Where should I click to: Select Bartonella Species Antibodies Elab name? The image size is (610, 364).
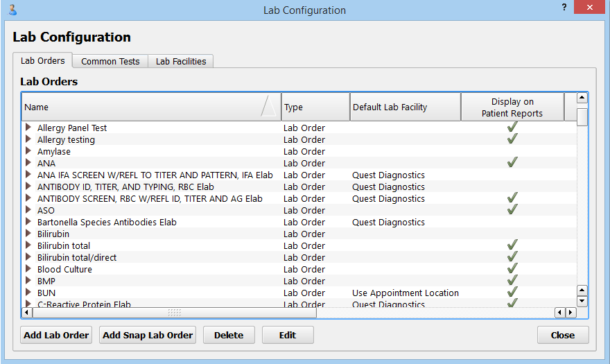pos(107,223)
